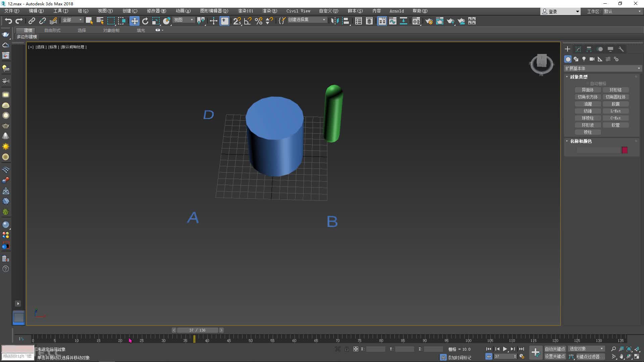Open the Rendered Frame Window icon
Screen dimensions: 644x362
pos(440,21)
